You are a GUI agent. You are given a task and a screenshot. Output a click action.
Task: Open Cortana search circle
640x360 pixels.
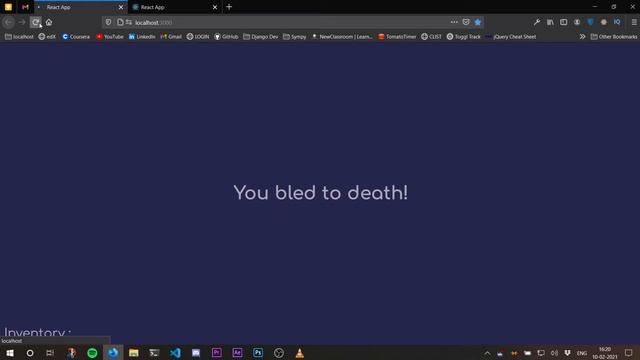[30, 353]
